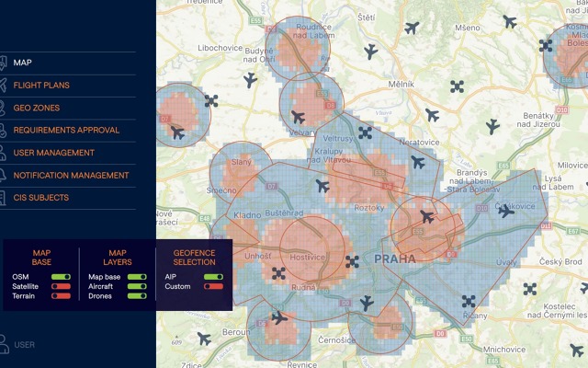The image size is (588, 368).
Task: Disable the AIP geofence toggle
Action: point(213,276)
